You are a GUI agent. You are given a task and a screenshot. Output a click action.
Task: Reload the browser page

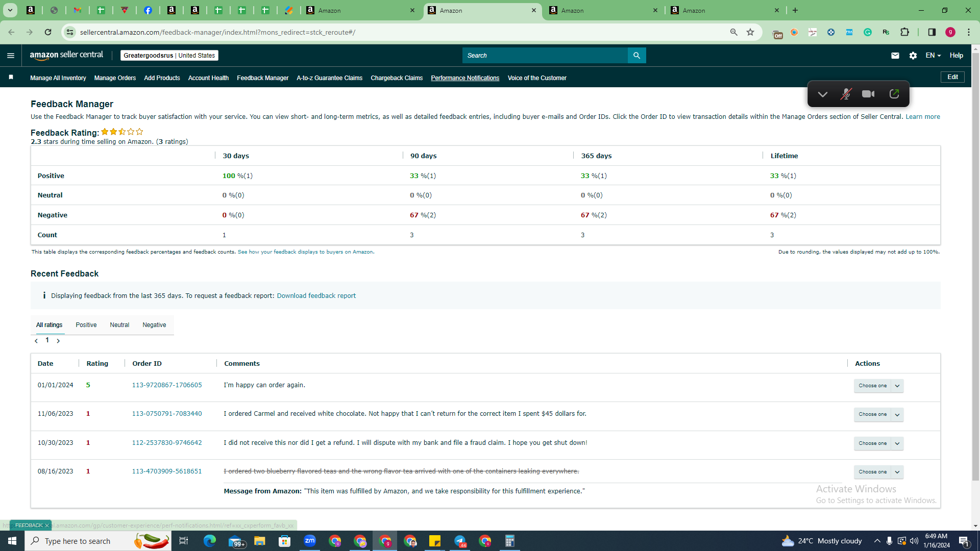48,32
